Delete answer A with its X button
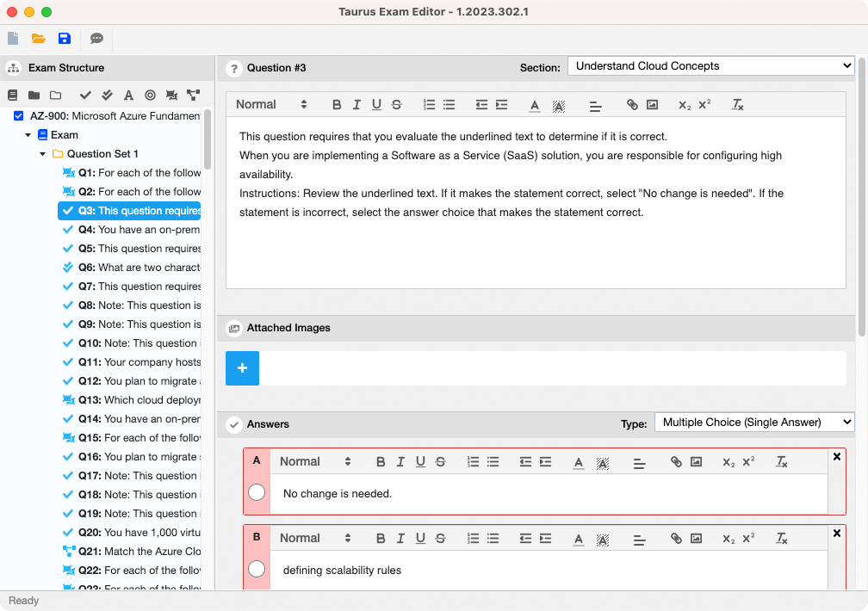The width and height of the screenshot is (868, 611). [x=837, y=457]
